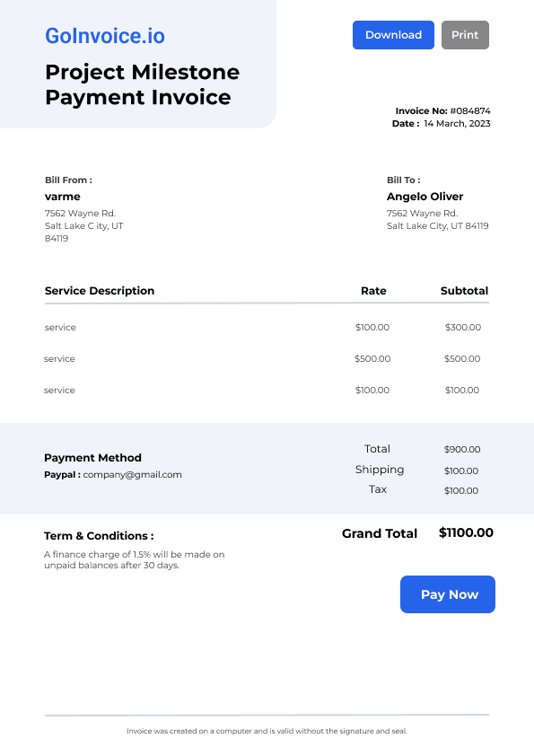The image size is (534, 756).
Task: Open the GoInvoice.io logo link
Action: pyautogui.click(x=105, y=36)
